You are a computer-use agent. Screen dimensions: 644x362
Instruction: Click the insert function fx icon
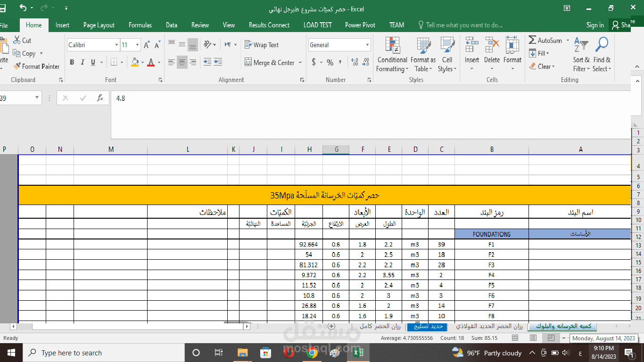[x=100, y=98]
